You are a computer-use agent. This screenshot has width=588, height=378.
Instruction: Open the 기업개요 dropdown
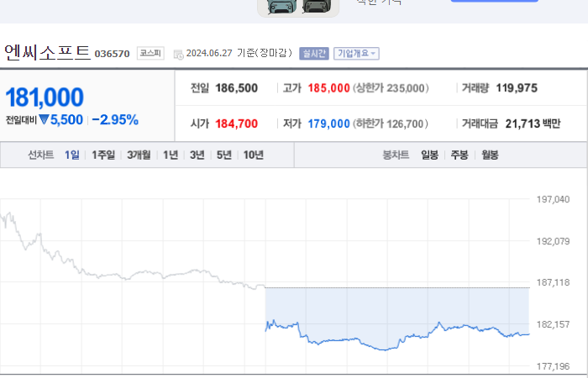tap(356, 54)
